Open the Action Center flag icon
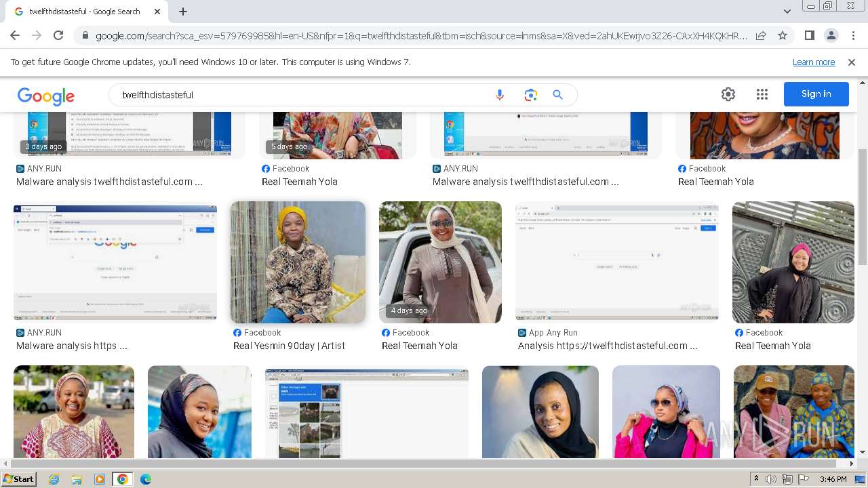 804,479
